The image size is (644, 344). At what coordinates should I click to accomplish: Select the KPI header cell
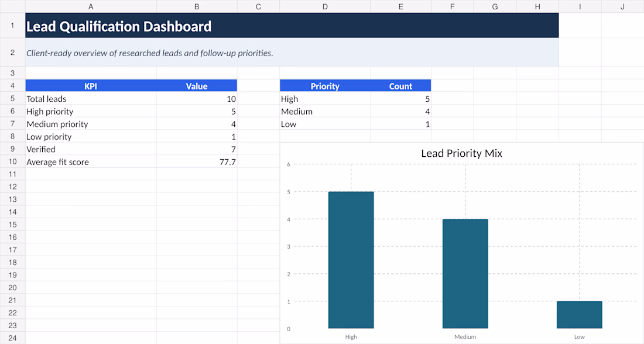pos(91,86)
